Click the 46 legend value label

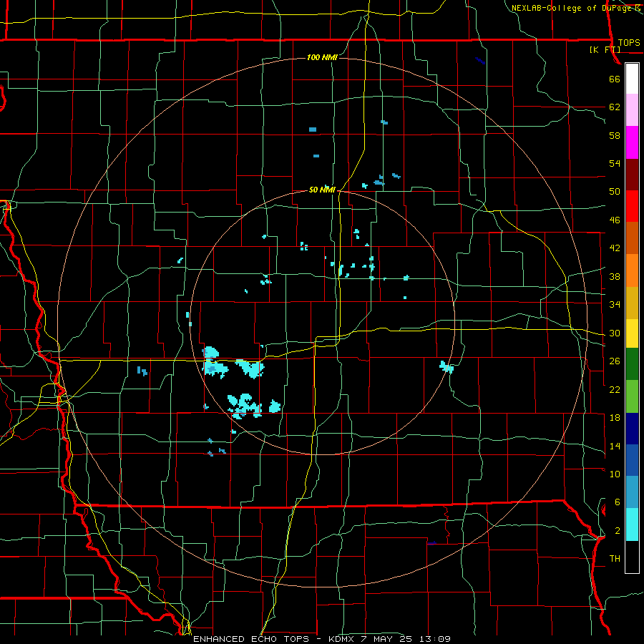(615, 220)
